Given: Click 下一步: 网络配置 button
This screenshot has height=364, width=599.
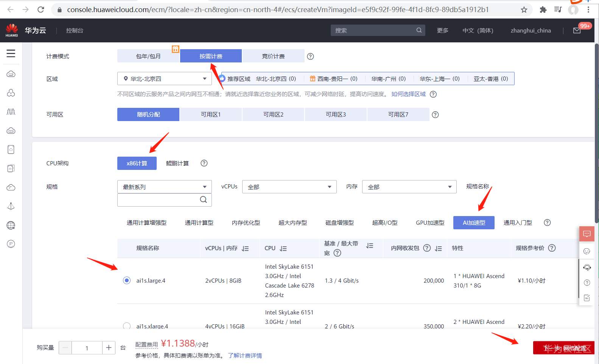Looking at the screenshot, I should pyautogui.click(x=564, y=348).
